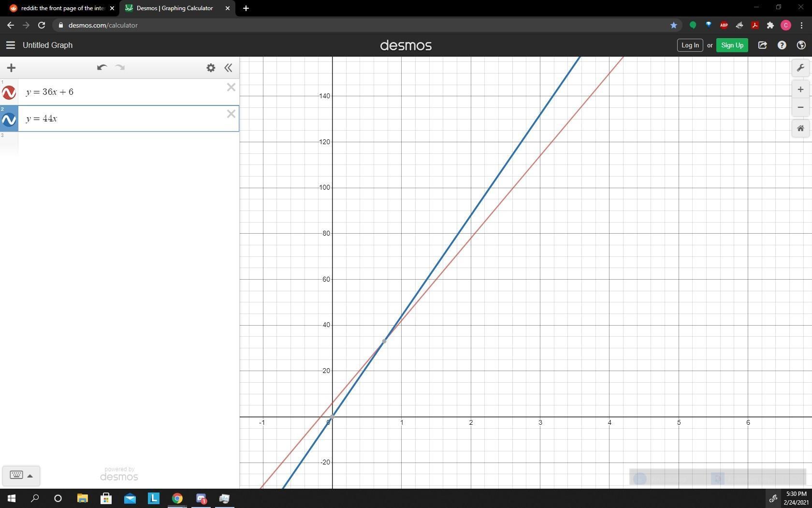Hide the y = 36x + 6 graph
Viewport: 812px width, 508px height.
(9, 92)
